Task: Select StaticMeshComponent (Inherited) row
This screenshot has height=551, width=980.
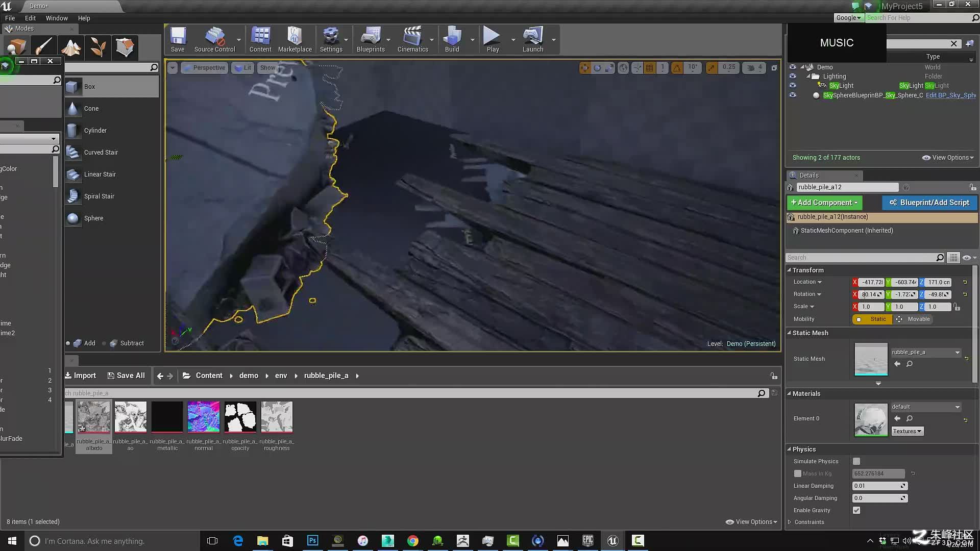Action: click(847, 231)
